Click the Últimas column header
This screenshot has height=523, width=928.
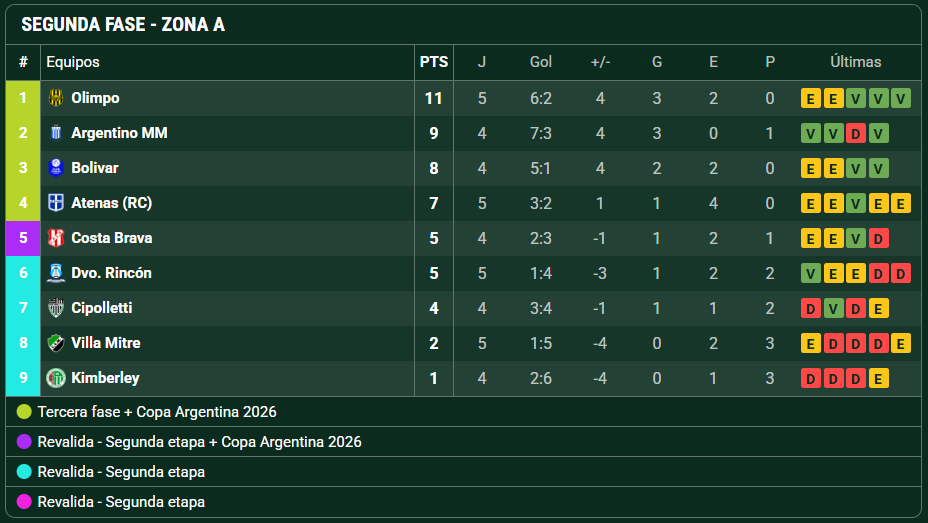[856, 62]
